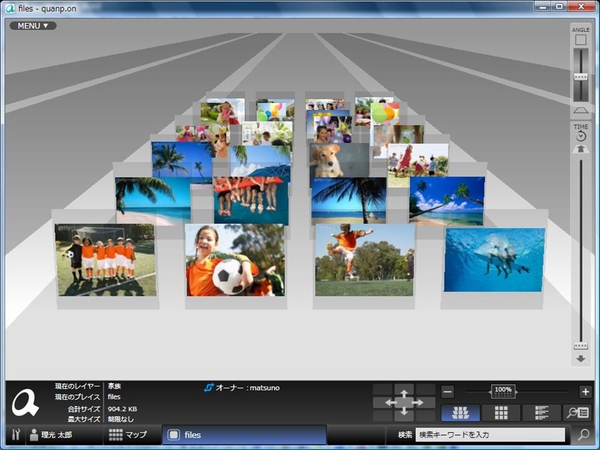600x450 pixels.
Task: Open the MENU dropdown
Action: [x=33, y=26]
